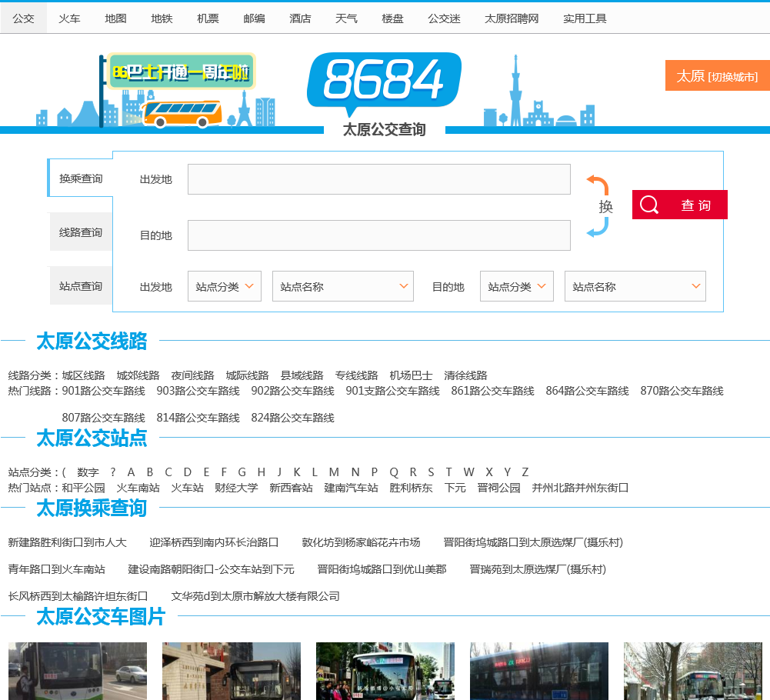Open the 机票 nav item
This screenshot has height=700, width=770.
[x=208, y=18]
